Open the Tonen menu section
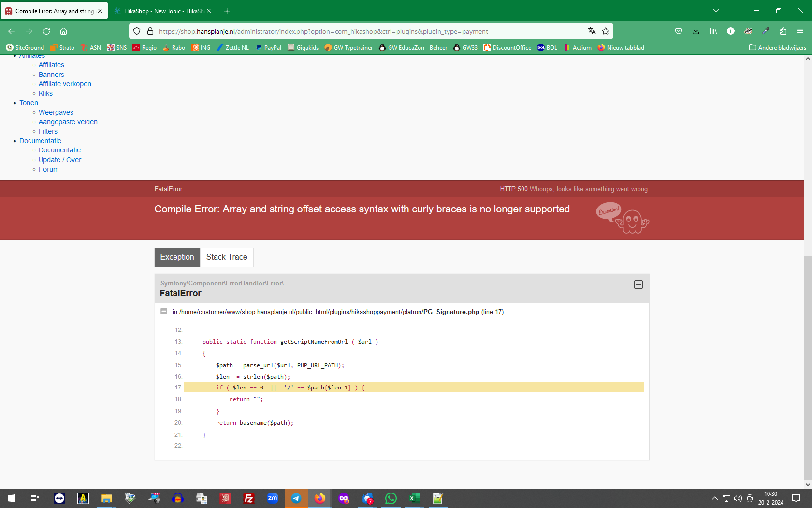This screenshot has height=508, width=812. pos(29,103)
